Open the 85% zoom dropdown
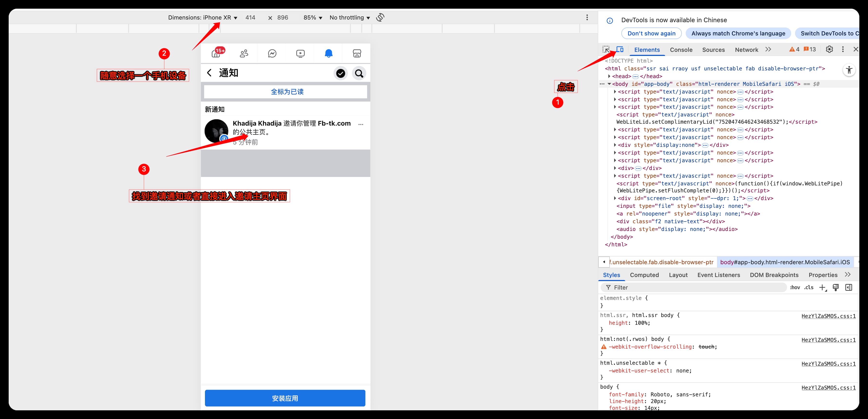Viewport: 868px width, 419px height. tap(313, 18)
